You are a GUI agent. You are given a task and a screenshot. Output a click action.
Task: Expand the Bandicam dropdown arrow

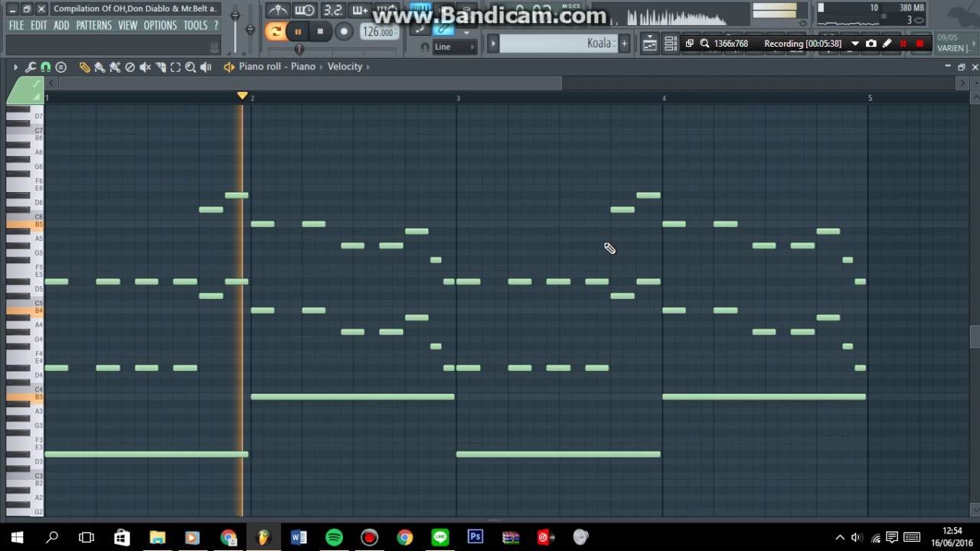(x=855, y=44)
